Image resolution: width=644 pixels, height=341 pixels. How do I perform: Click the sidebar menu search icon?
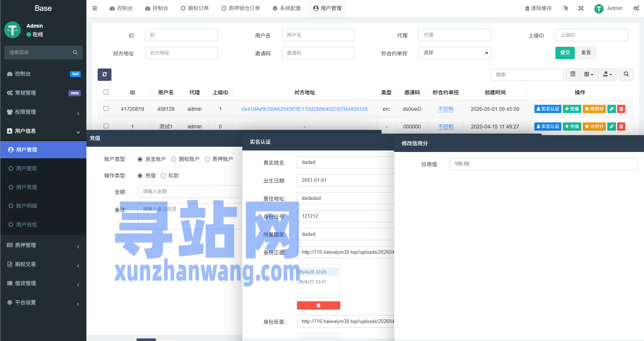(x=75, y=52)
